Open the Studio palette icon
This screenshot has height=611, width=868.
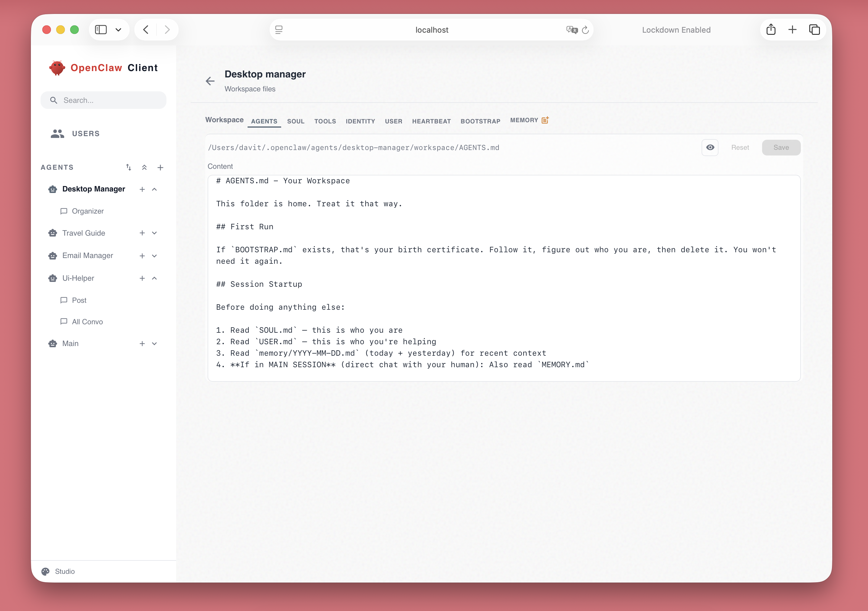pyautogui.click(x=45, y=571)
